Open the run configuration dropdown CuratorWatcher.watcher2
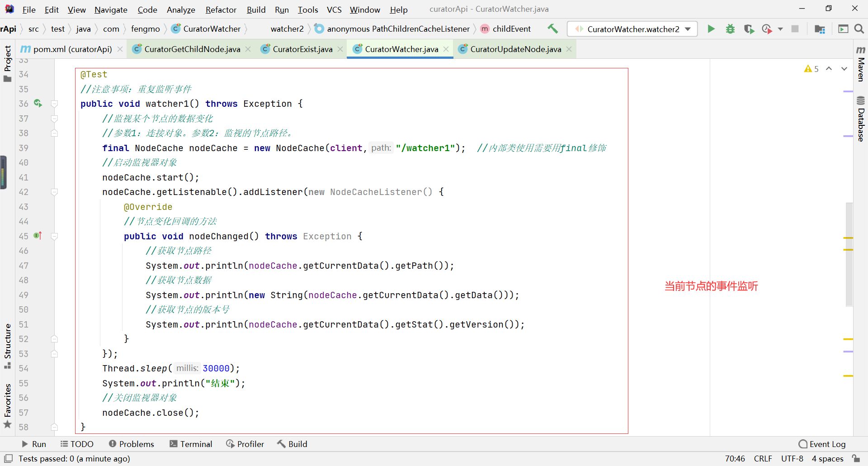The image size is (868, 466). pyautogui.click(x=632, y=29)
